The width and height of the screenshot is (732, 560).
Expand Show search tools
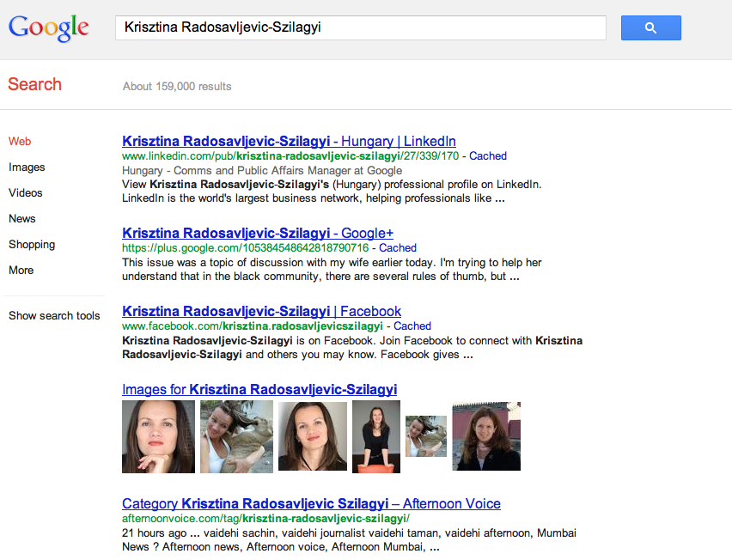coord(54,316)
